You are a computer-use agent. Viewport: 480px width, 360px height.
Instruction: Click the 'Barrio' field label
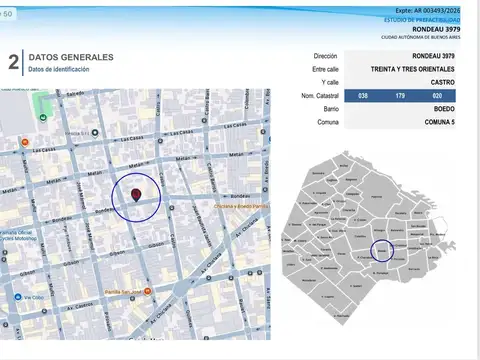[x=331, y=109]
